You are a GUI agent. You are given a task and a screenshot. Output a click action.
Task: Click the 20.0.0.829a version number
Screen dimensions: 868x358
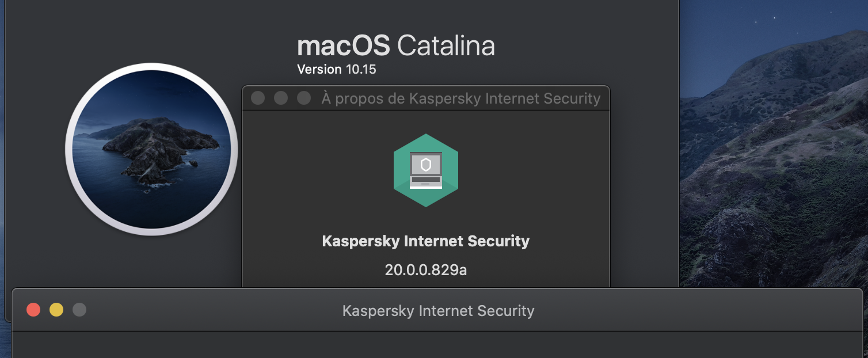pyautogui.click(x=425, y=269)
